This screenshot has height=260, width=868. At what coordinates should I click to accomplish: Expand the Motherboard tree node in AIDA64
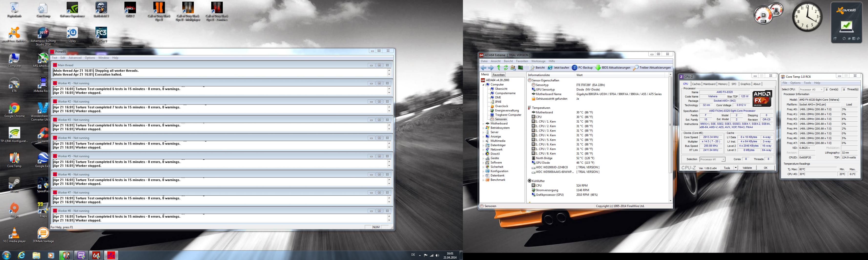coord(483,124)
